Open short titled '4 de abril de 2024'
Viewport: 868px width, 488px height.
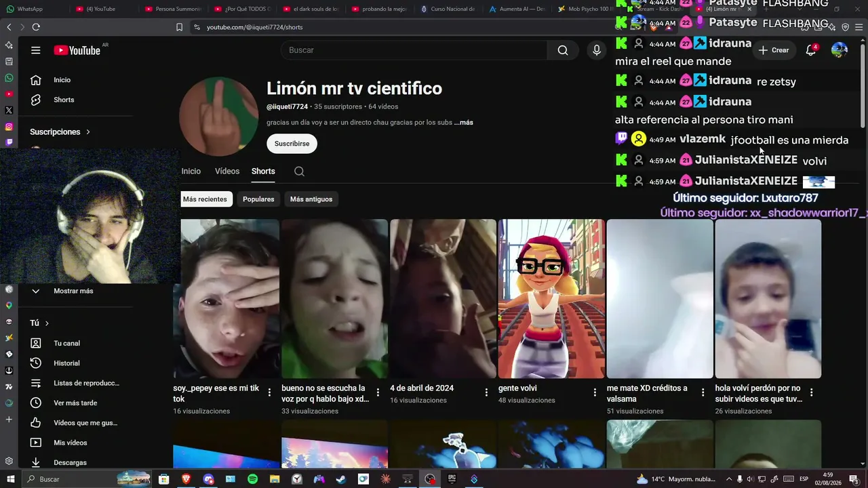click(422, 388)
